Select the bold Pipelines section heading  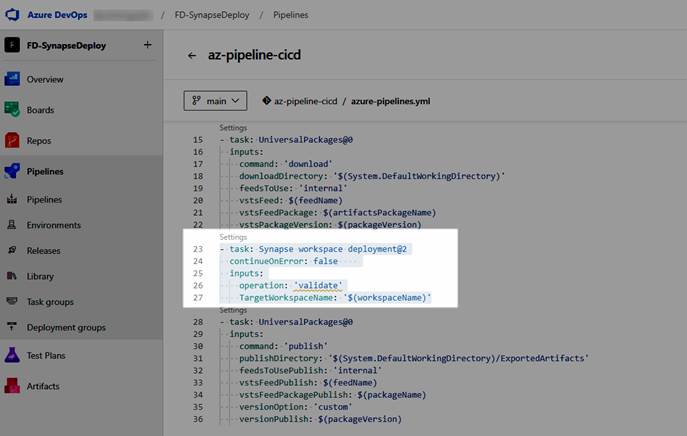[x=45, y=171]
